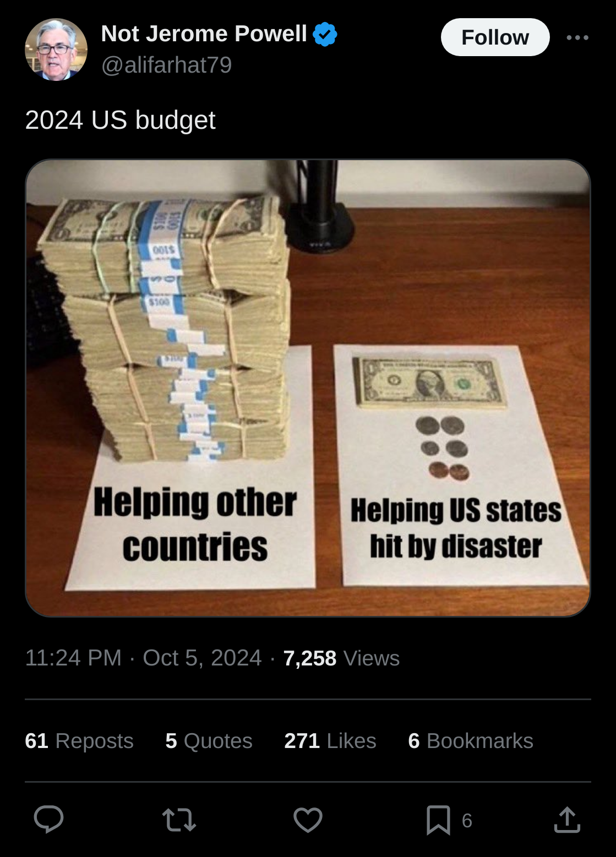View the list of 61 Reposts

[x=79, y=741]
